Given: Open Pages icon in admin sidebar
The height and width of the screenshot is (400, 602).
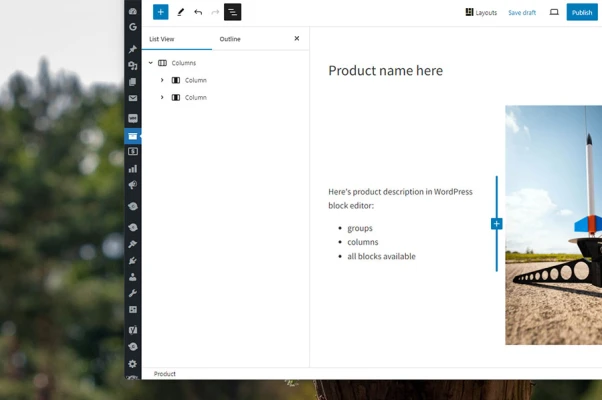Looking at the screenshot, I should [x=133, y=82].
